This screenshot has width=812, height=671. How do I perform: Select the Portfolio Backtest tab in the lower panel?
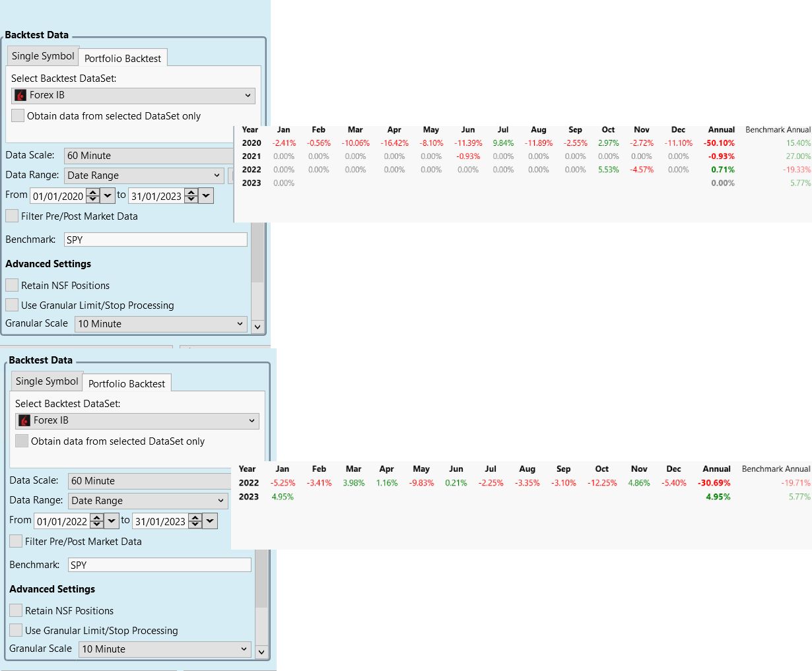127,384
